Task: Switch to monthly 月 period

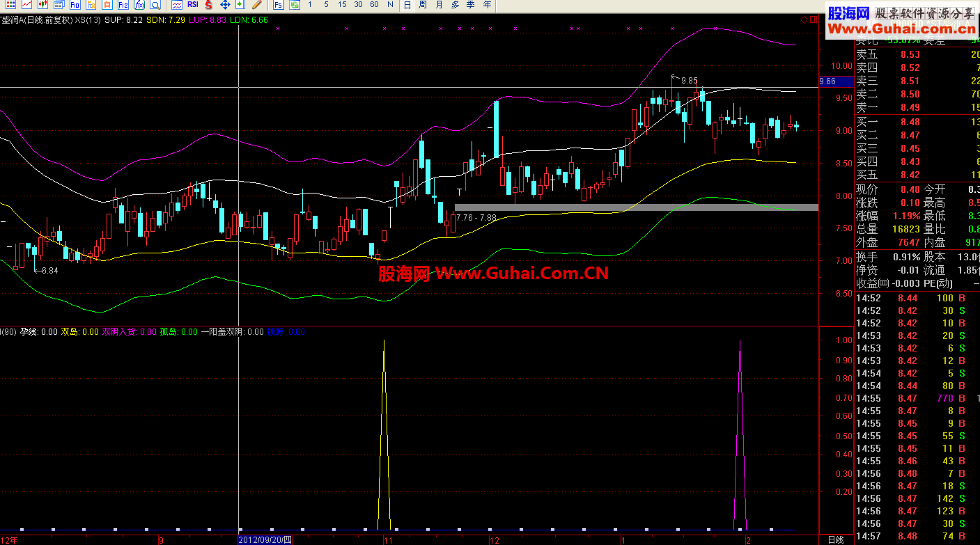Action: [x=439, y=5]
